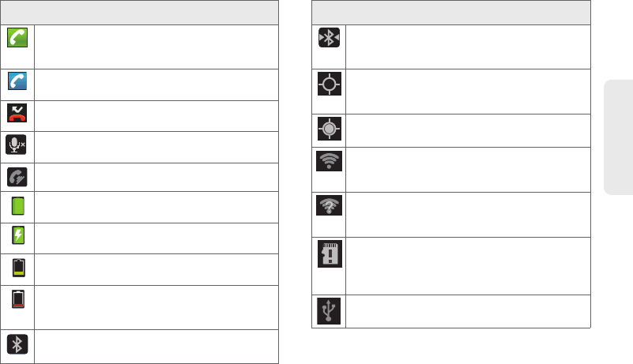Select the gray side tab at right edge

[x=617, y=140]
